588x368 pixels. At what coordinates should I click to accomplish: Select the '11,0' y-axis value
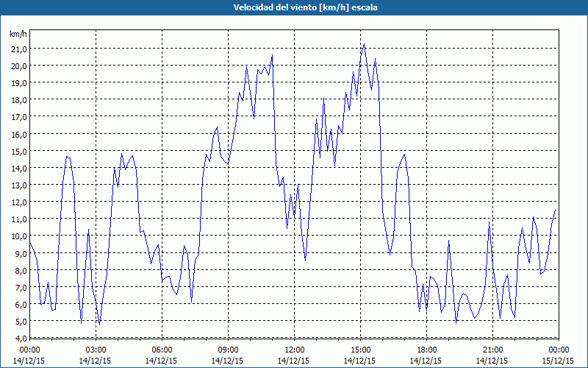[x=18, y=219]
